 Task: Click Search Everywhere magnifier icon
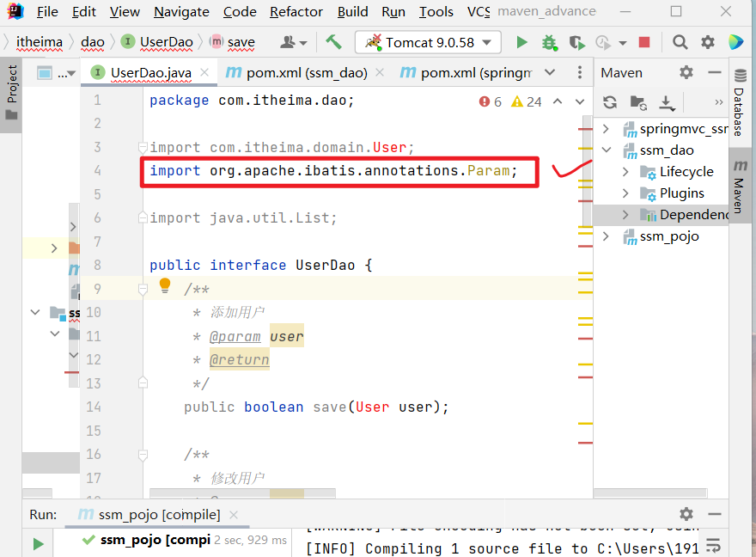click(680, 42)
